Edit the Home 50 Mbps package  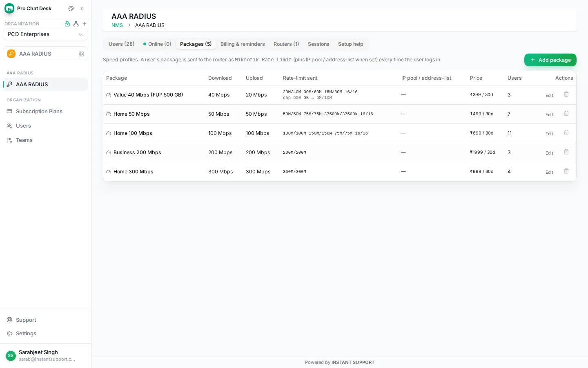[549, 114]
